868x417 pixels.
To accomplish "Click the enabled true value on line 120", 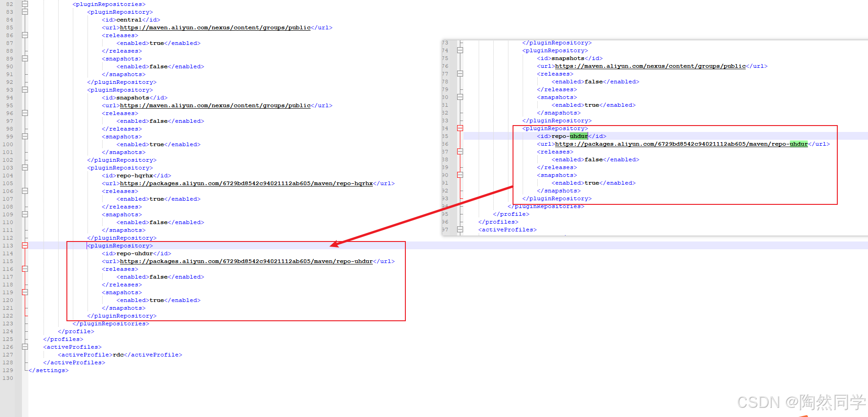I will 157,300.
